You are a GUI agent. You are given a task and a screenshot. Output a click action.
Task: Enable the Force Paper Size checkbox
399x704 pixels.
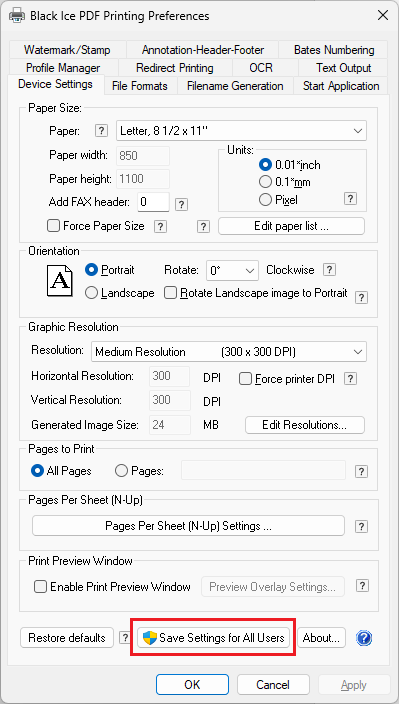[x=53, y=226]
